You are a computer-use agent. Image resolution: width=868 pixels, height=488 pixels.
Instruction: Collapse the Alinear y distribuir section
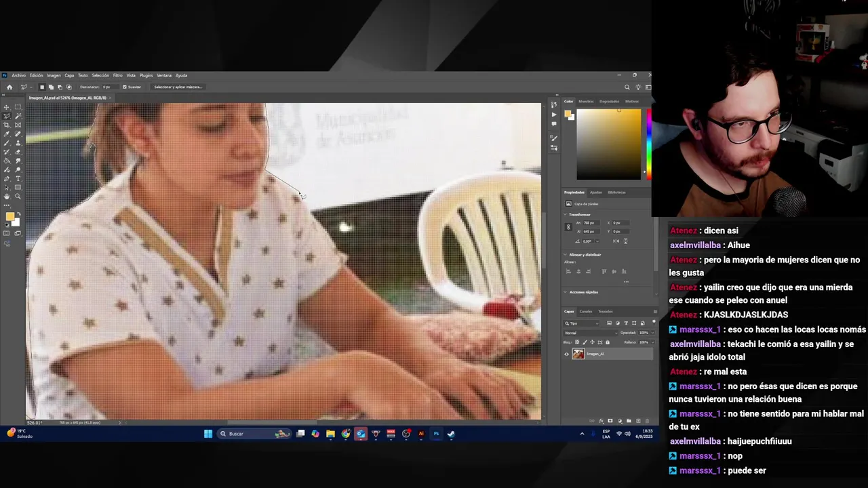coord(564,255)
